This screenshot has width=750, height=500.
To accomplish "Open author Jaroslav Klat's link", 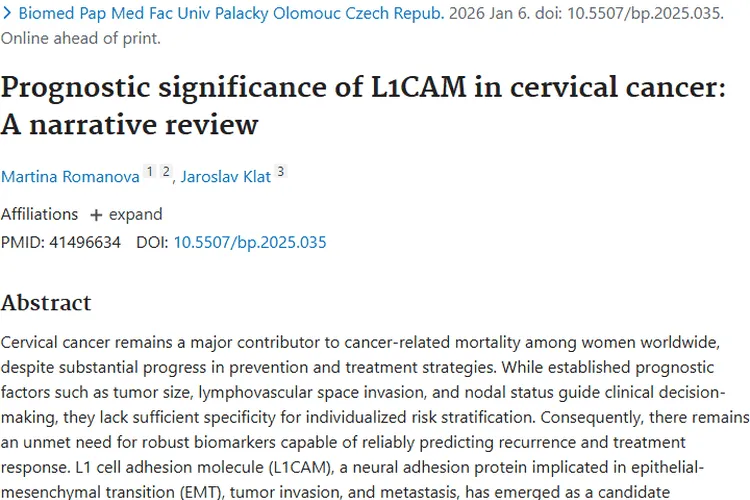I will [x=227, y=177].
